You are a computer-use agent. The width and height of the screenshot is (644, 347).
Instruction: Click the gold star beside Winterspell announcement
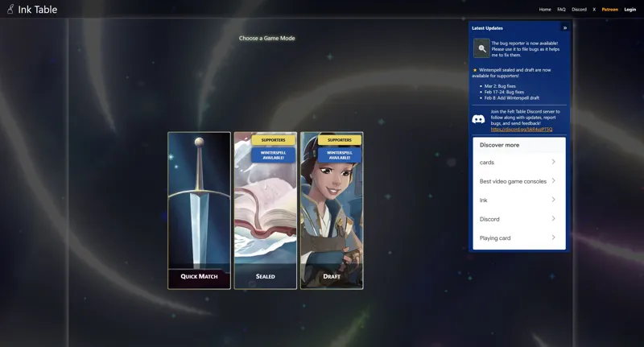point(475,70)
